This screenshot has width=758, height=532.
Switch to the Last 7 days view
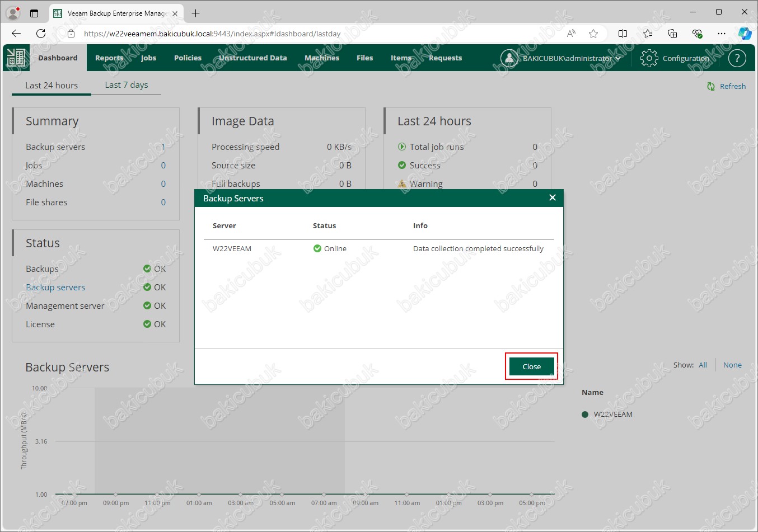click(x=127, y=84)
